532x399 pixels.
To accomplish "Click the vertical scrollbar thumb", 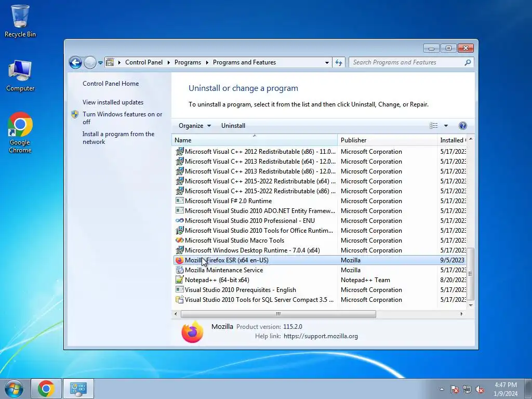I will click(x=471, y=274).
